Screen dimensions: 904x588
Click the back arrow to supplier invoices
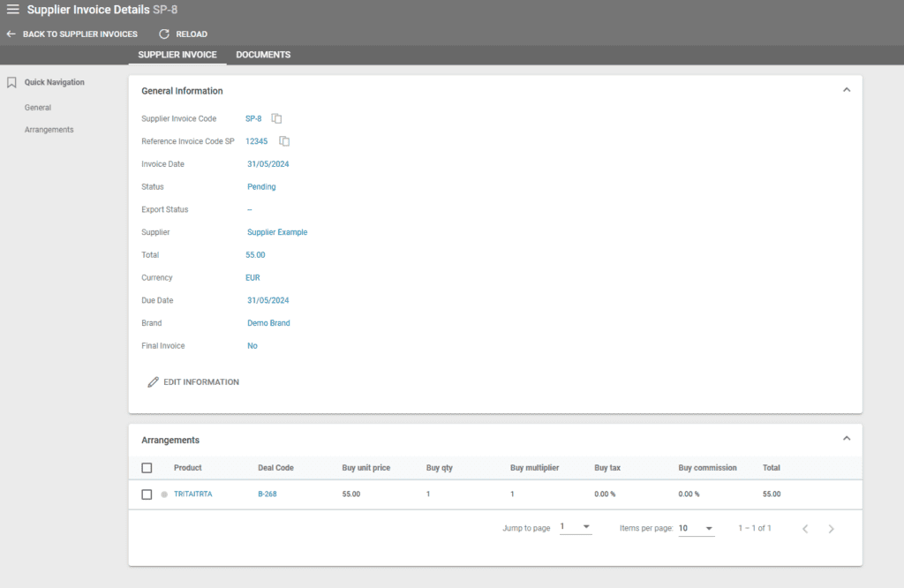(11, 34)
